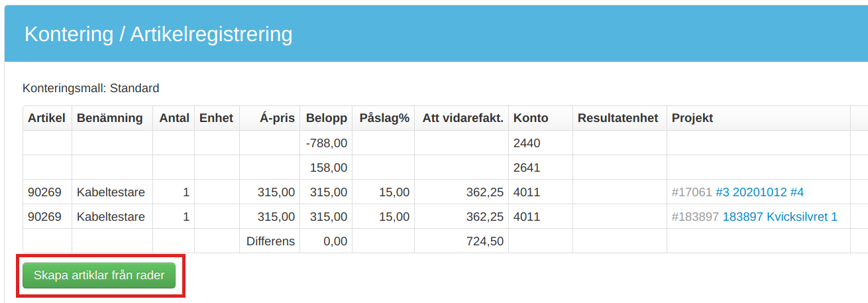Viewport: 868px width, 303px height.
Task: Select the 724,50 total vidarefakt. cell
Action: point(462,241)
